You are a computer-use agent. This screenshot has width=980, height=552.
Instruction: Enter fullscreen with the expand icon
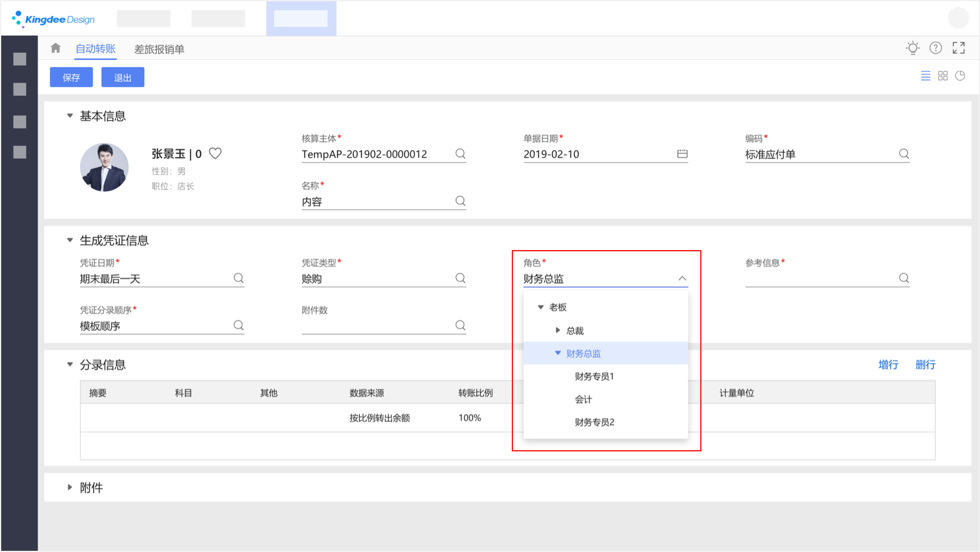coord(958,48)
